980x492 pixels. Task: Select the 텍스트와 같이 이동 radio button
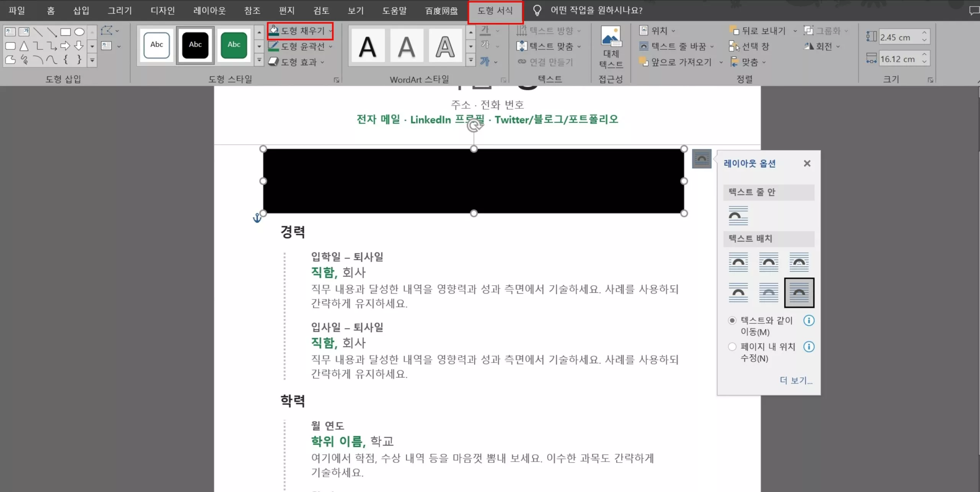(732, 320)
